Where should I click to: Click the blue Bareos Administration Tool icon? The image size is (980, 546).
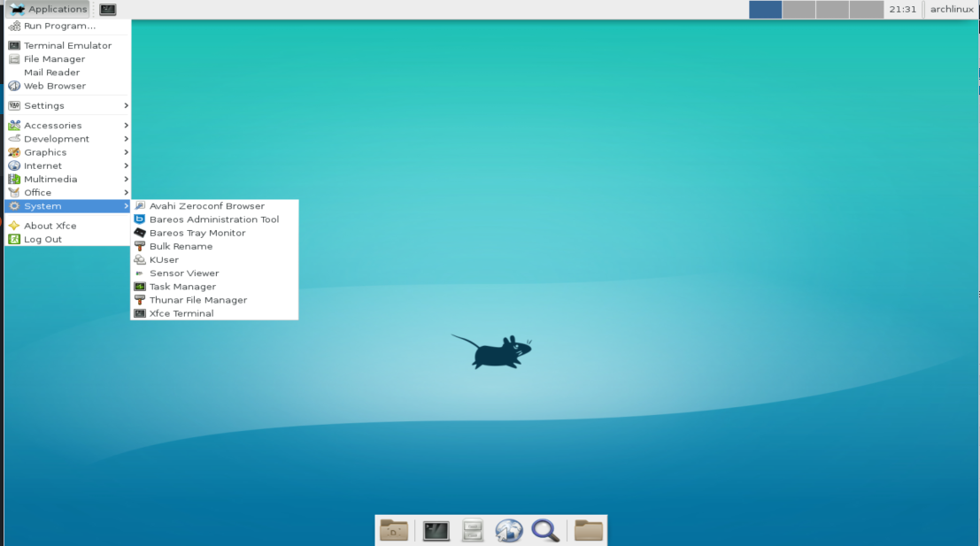[x=140, y=219]
